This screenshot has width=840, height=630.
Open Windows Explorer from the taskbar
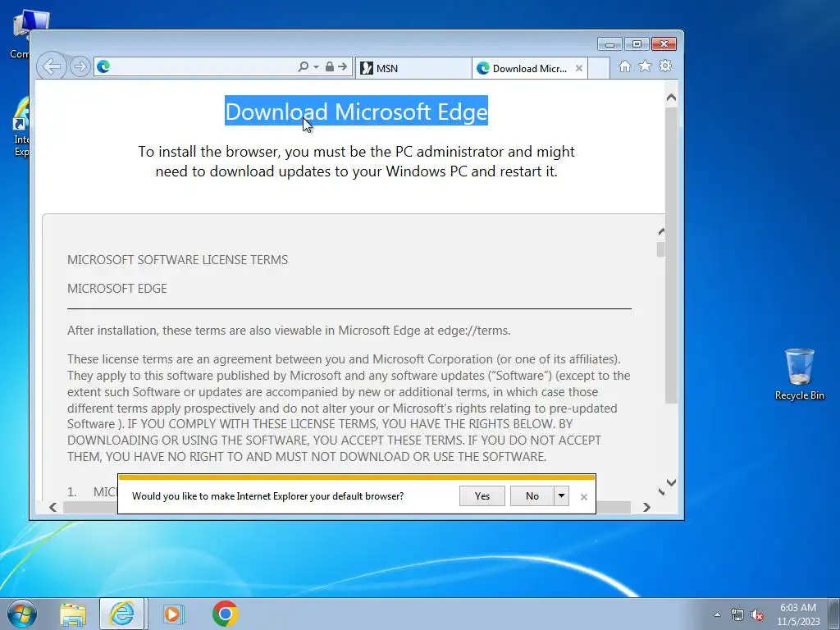click(x=73, y=614)
